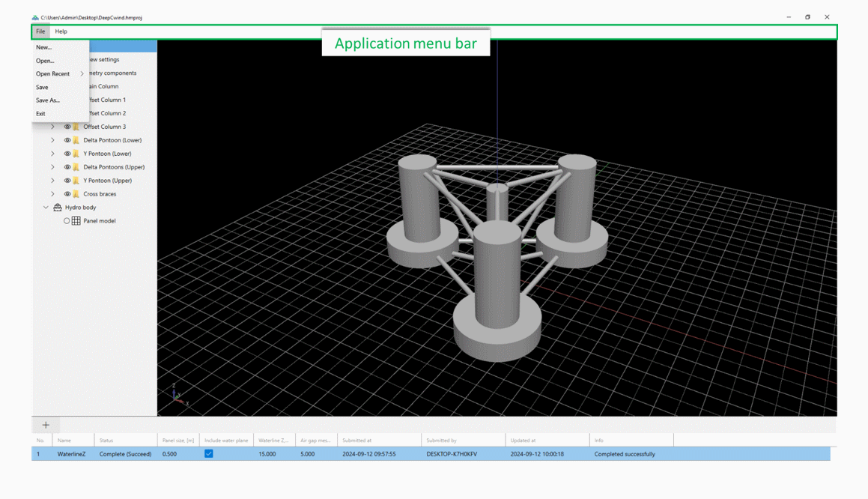Viewport: 868px width, 499px height.
Task: Click the DESKTOP-K7H0KFV submitted by cell
Action: (452, 454)
